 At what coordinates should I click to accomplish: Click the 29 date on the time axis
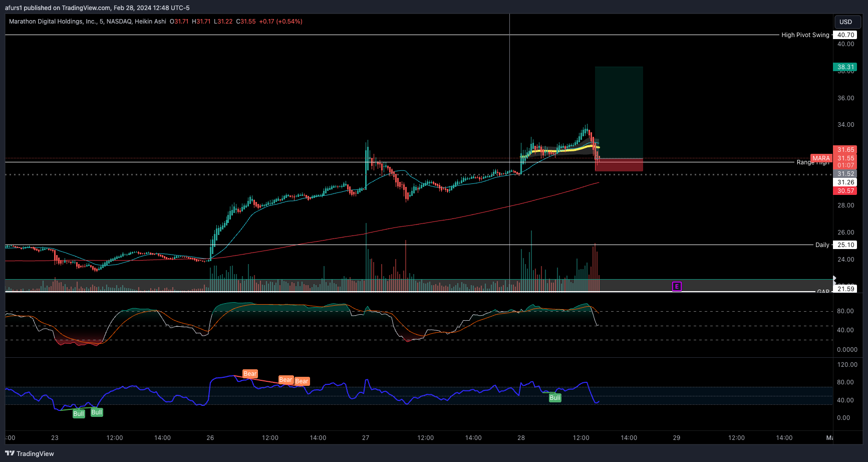(x=677, y=438)
